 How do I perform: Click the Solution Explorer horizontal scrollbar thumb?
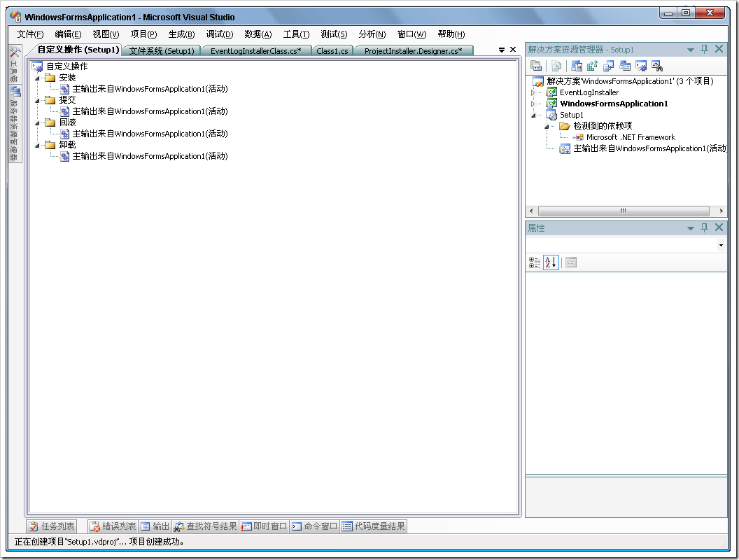click(624, 211)
